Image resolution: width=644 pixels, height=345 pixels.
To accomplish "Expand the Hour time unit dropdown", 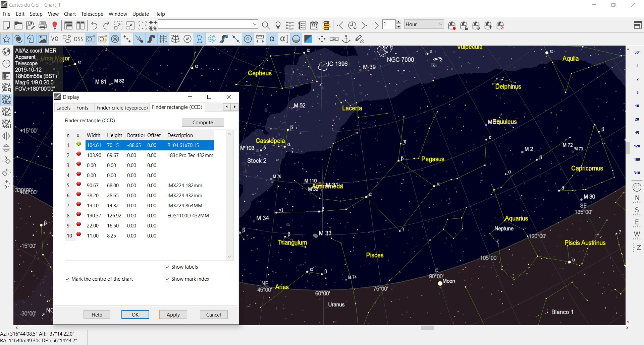I will click(x=440, y=24).
